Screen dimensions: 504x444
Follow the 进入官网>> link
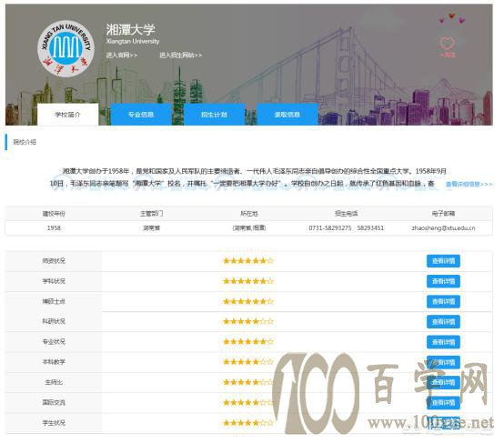pos(122,55)
